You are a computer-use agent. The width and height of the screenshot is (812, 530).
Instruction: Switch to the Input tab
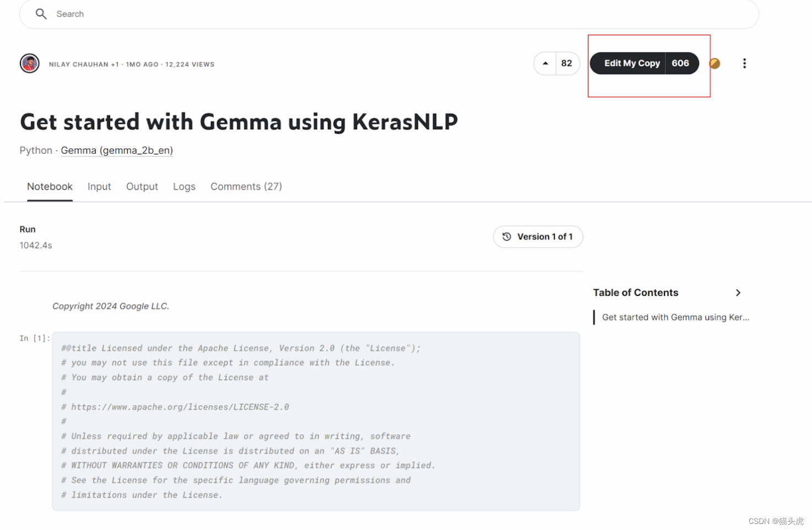coord(99,187)
